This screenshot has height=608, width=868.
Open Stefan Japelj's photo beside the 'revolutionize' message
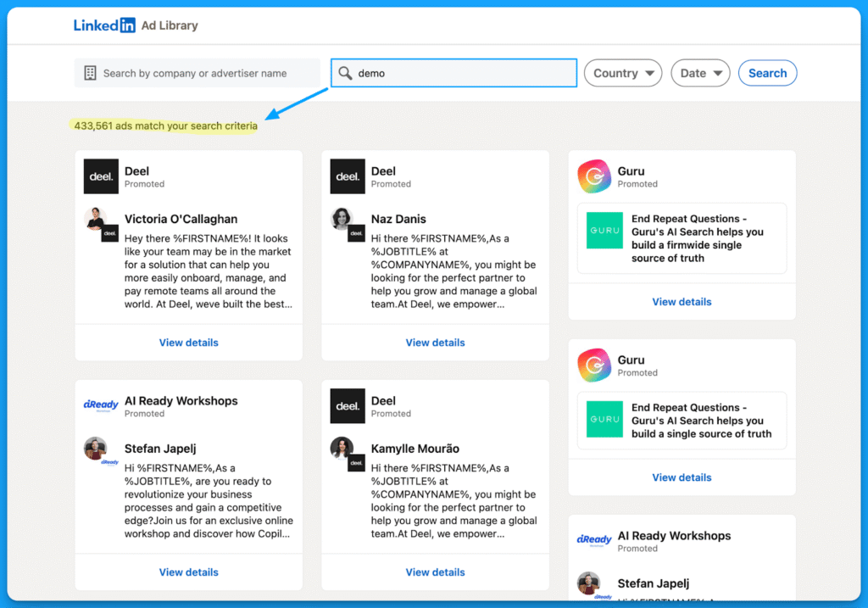point(96,448)
